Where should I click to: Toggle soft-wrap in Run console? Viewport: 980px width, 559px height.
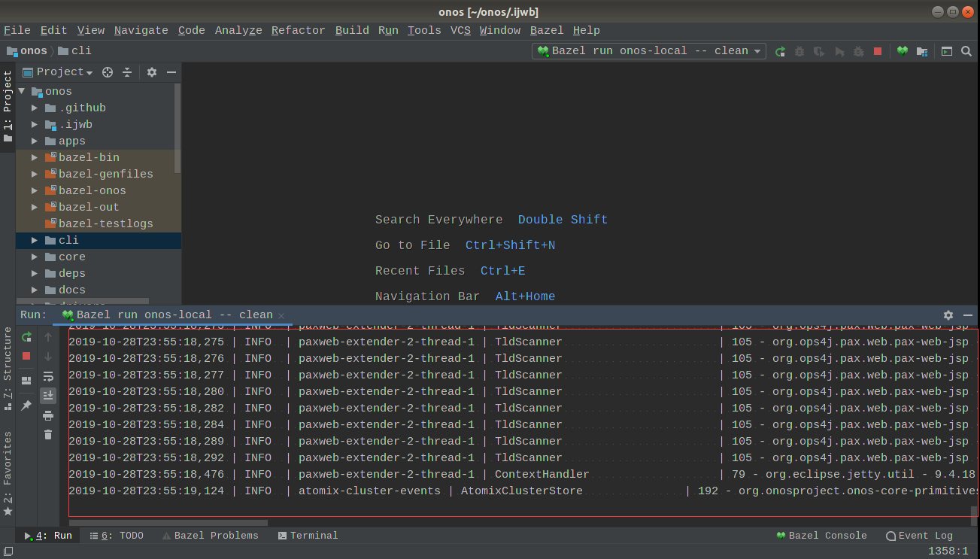(x=48, y=376)
